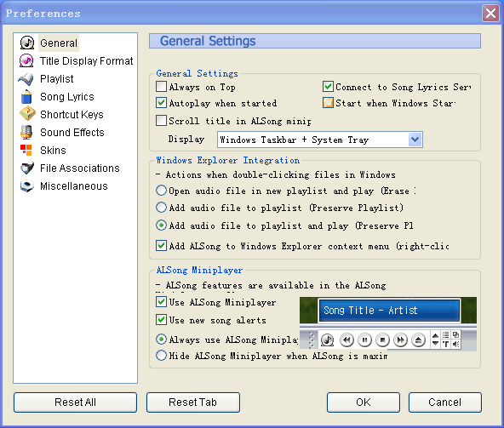Click the overlapping windows icon in miniplayer preview
Screen dimensions: 504x428
(x=455, y=334)
